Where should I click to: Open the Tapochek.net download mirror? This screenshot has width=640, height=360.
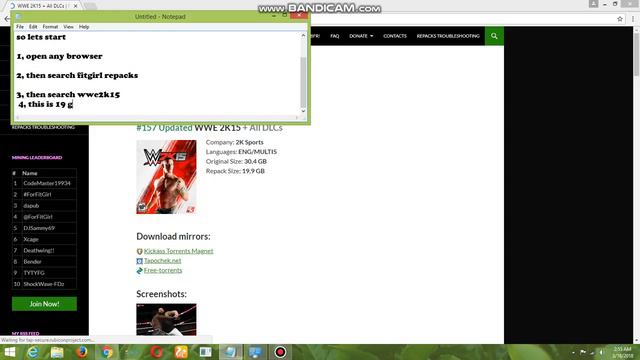[162, 260]
